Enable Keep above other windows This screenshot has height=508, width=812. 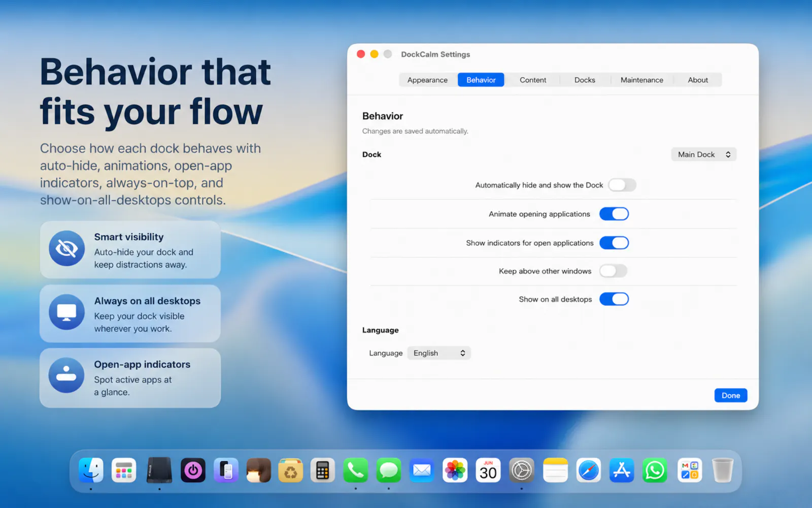(614, 271)
